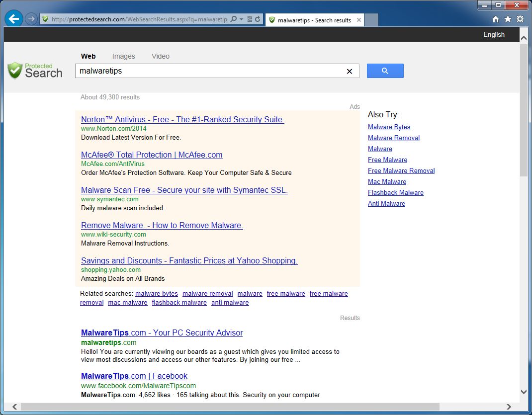Open MalwareTips.com Your PC Security Advisor result

pos(162,333)
